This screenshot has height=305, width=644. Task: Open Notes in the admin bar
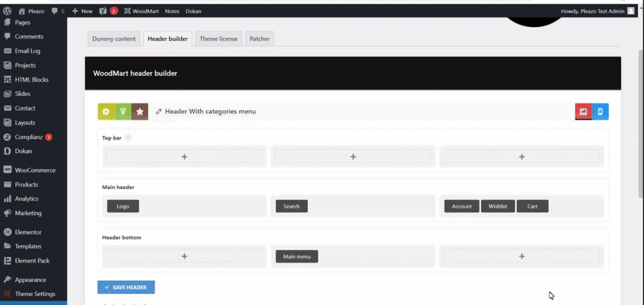(172, 11)
